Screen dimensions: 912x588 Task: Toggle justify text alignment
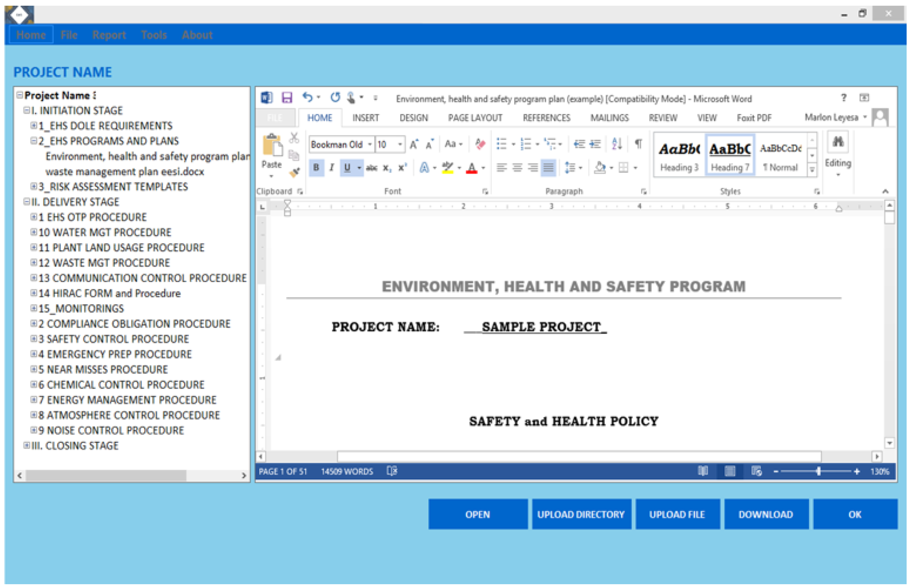pyautogui.click(x=548, y=168)
